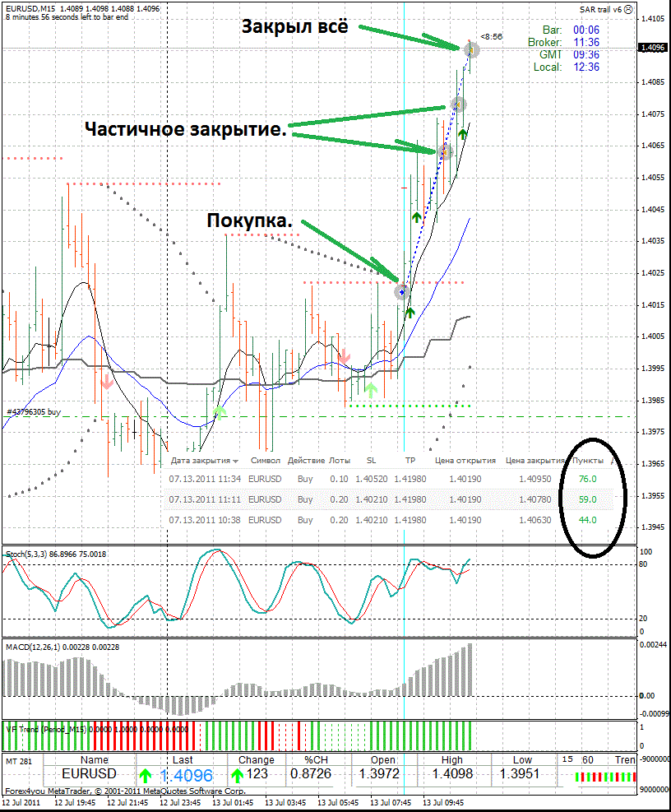Click the Лоты column header
The image size is (671, 812).
coord(339,461)
